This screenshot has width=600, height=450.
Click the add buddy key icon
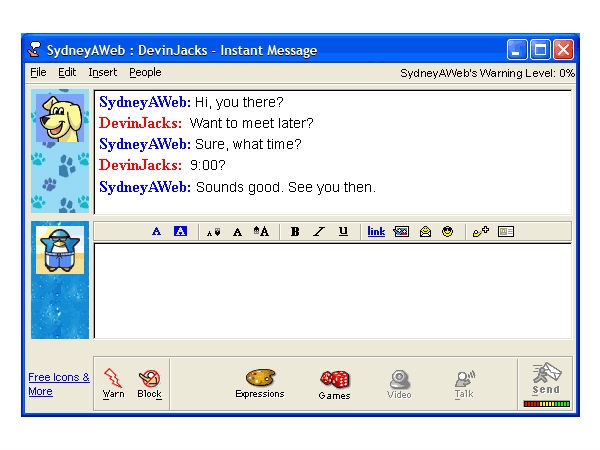click(x=481, y=232)
